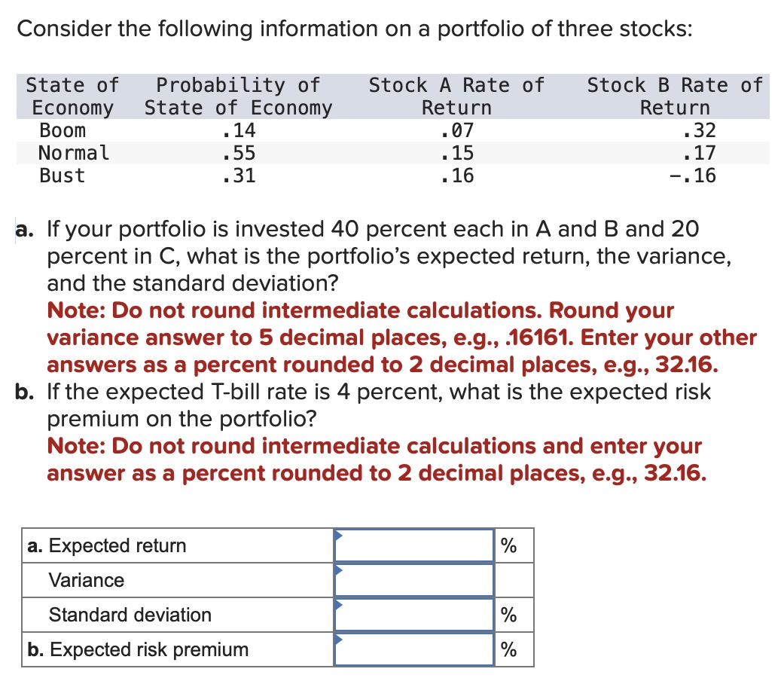Click the Stock A Rate of Return header
This screenshot has height=681, width=784.
tap(456, 96)
